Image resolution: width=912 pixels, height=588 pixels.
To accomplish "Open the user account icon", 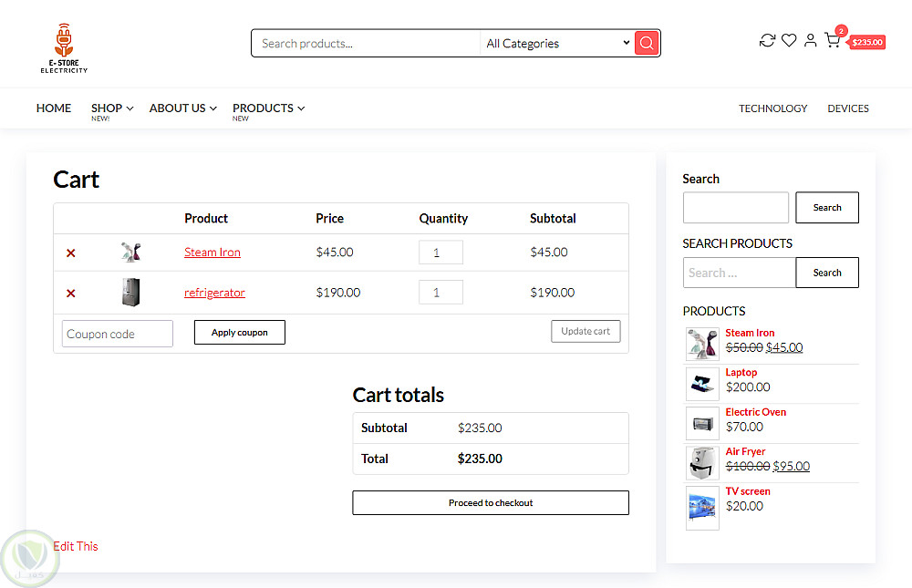I will click(x=810, y=40).
